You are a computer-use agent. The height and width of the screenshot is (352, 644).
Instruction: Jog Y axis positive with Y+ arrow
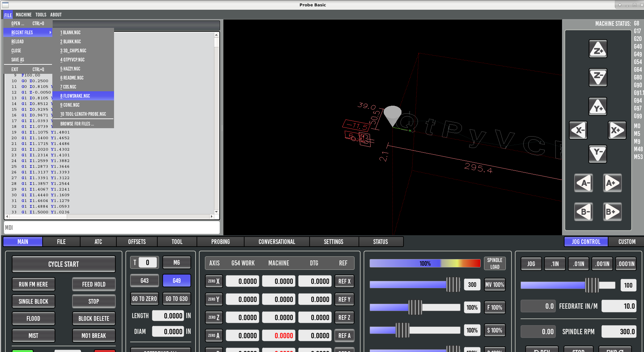pos(598,107)
